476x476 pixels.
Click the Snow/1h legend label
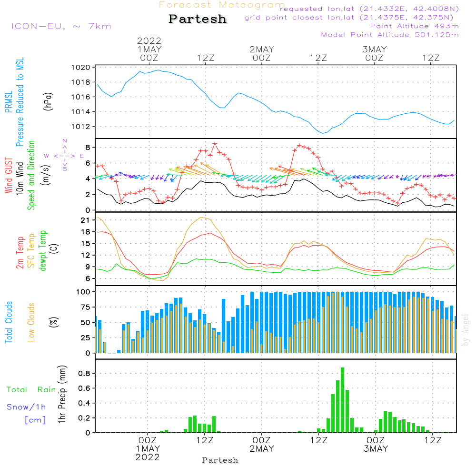(26, 407)
